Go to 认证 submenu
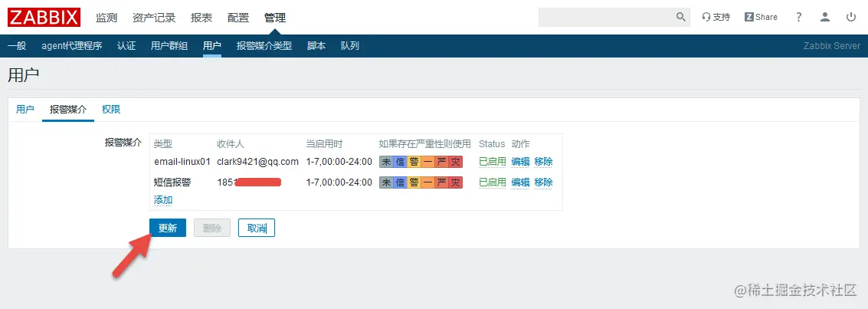Image resolution: width=868 pixels, height=309 pixels. 126,46
